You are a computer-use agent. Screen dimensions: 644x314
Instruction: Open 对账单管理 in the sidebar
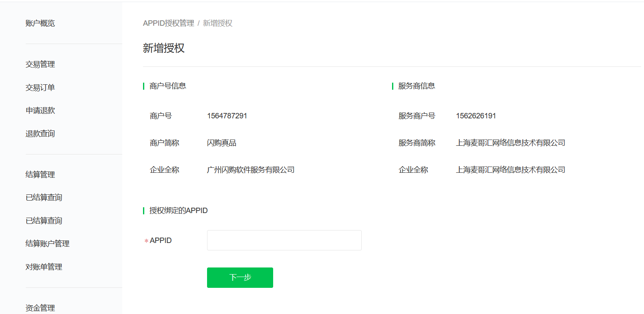(x=44, y=267)
